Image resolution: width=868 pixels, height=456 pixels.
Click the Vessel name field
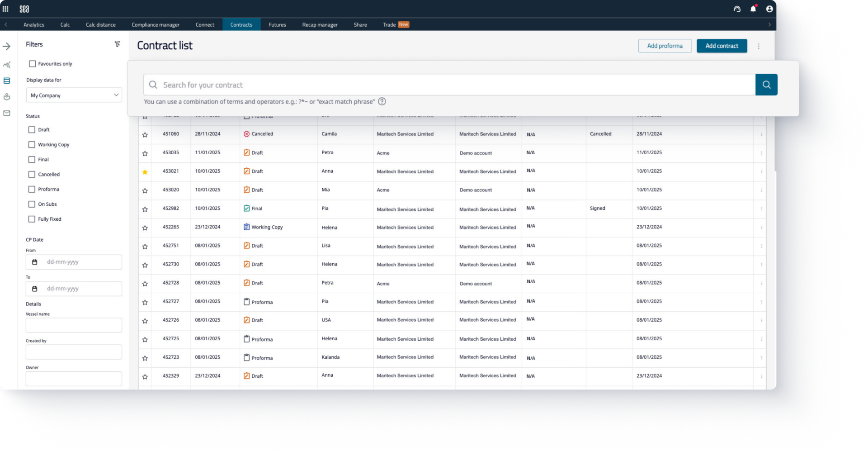click(x=74, y=325)
